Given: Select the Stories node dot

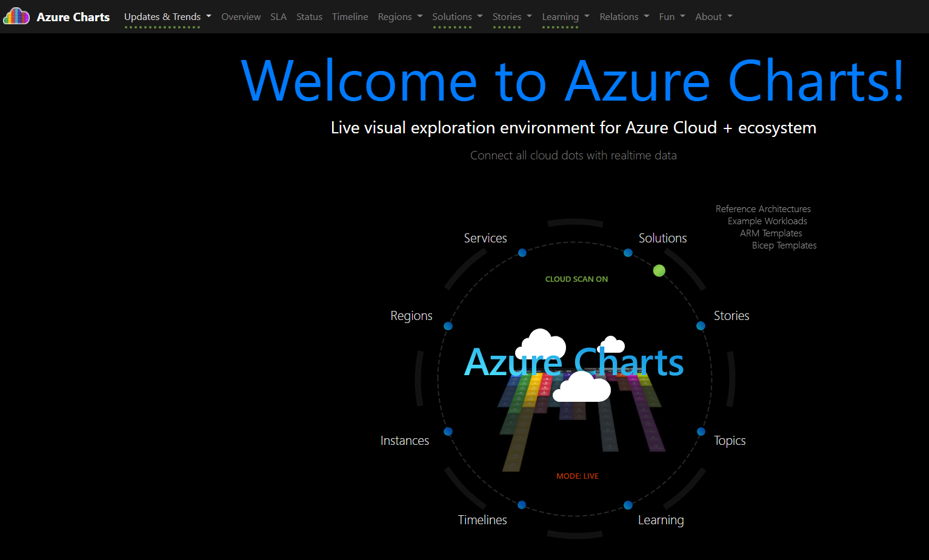Looking at the screenshot, I should point(701,325).
